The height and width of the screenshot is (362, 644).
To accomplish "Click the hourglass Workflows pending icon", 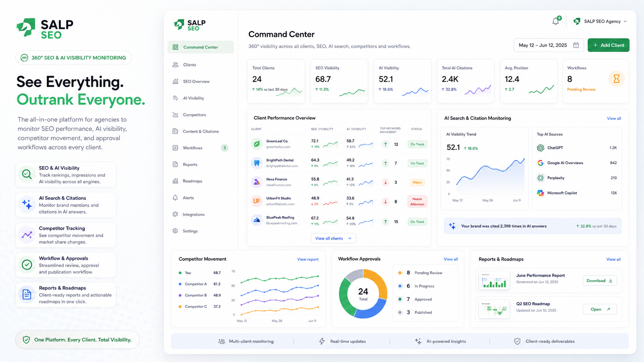I will tap(616, 79).
